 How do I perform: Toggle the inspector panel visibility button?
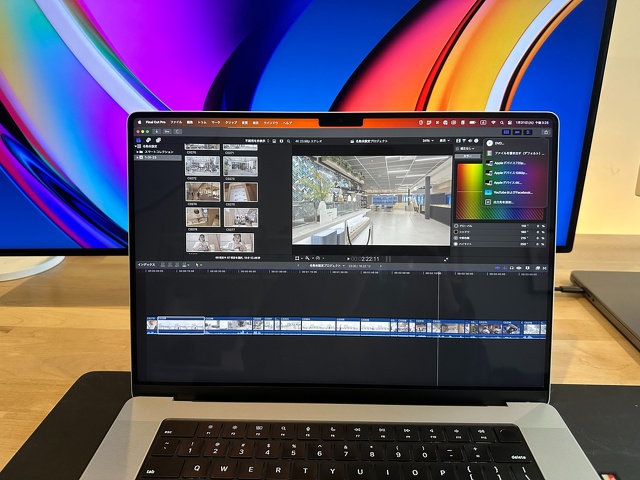click(x=528, y=132)
